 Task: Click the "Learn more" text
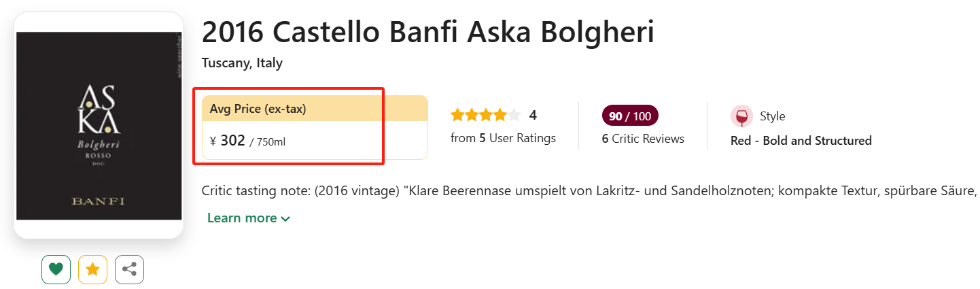coord(242,218)
